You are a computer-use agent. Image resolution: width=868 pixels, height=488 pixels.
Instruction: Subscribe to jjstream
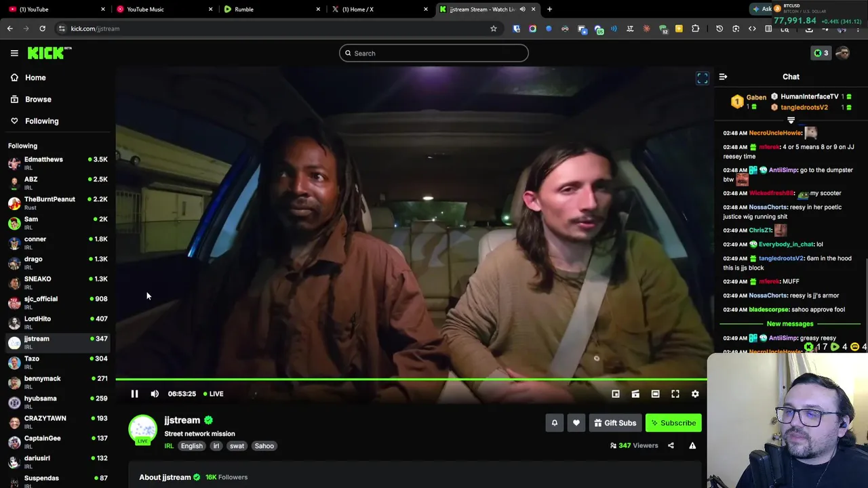(673, 423)
